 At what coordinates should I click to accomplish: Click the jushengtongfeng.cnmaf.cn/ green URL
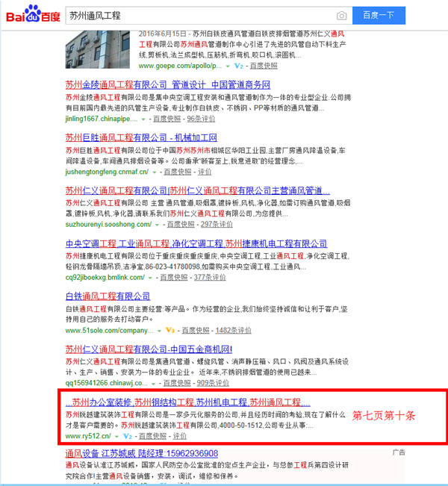pos(107,172)
